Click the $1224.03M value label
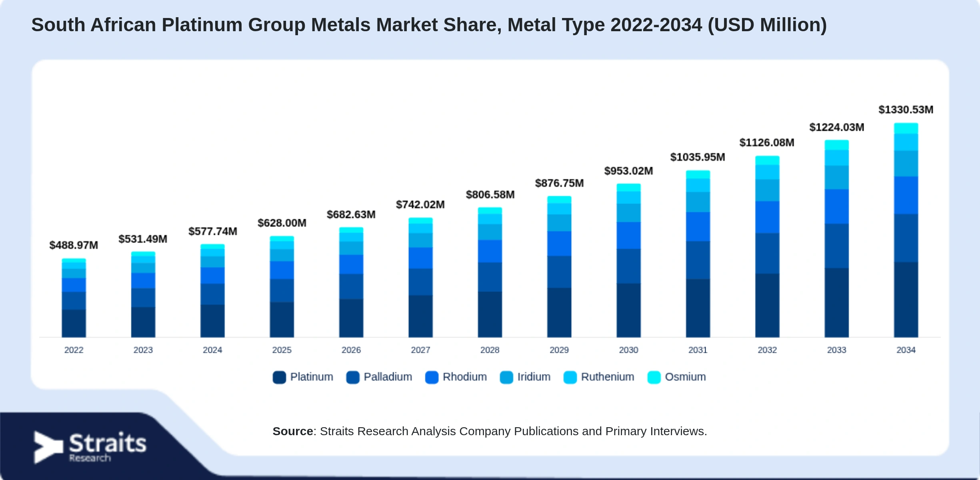 (837, 128)
